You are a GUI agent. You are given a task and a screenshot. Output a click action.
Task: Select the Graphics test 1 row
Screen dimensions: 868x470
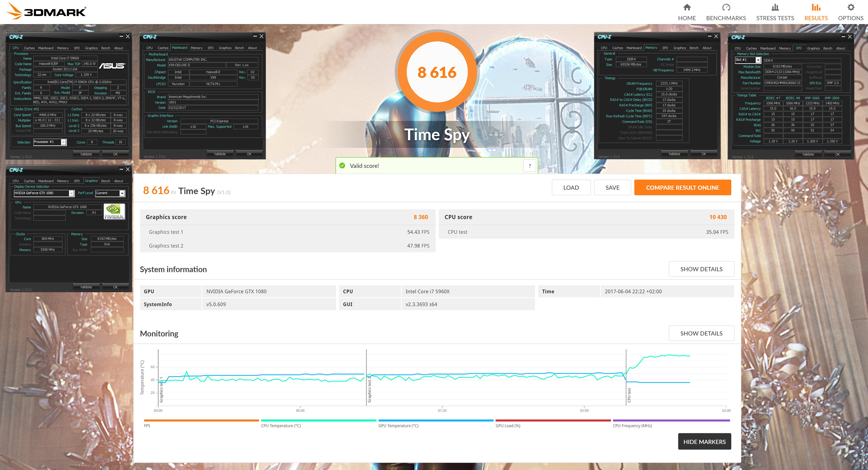(x=288, y=232)
